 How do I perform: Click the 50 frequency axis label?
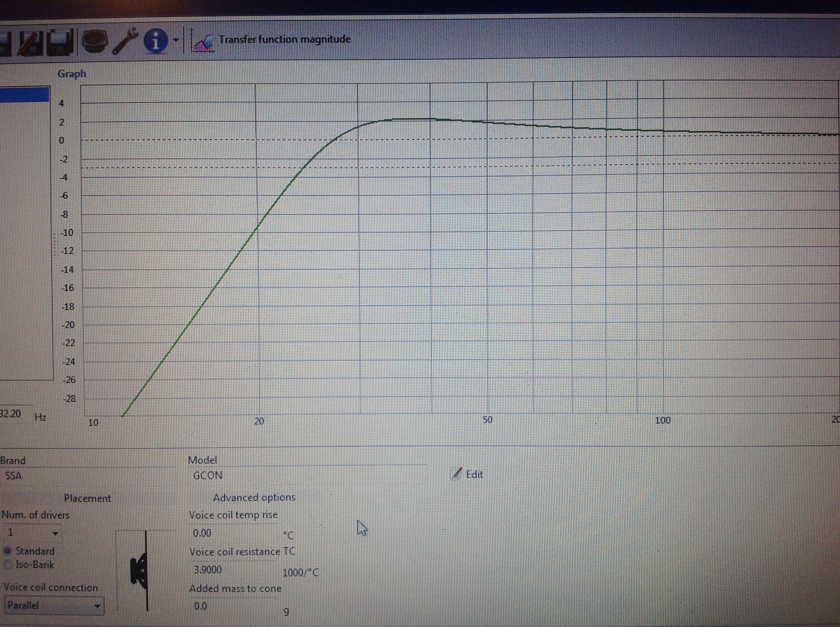(x=488, y=420)
